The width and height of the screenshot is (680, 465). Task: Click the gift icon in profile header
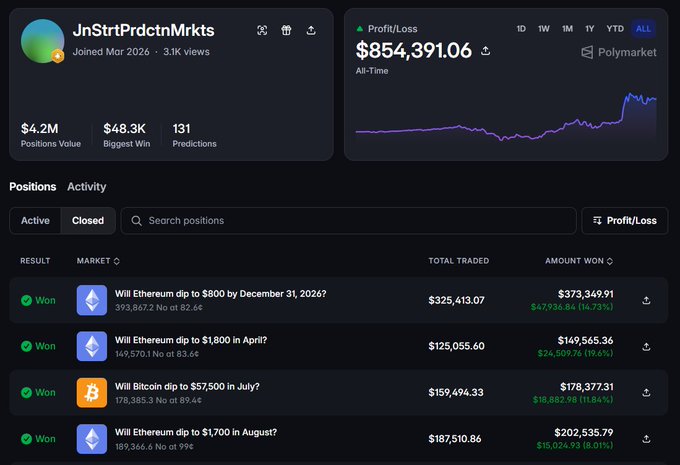[x=286, y=30]
